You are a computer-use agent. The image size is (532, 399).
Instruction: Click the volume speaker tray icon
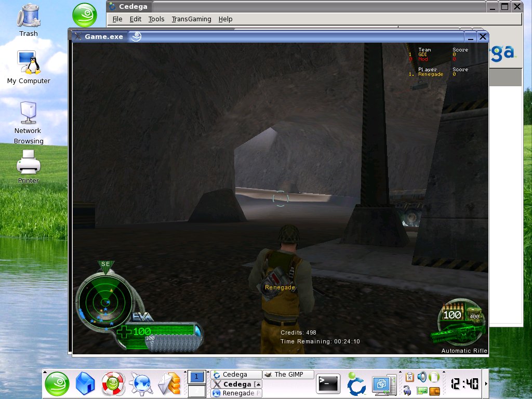click(421, 377)
